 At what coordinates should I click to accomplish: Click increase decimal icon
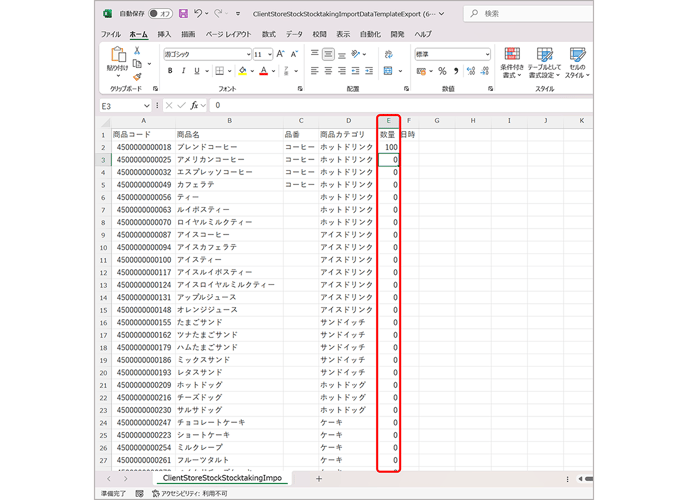(x=471, y=71)
